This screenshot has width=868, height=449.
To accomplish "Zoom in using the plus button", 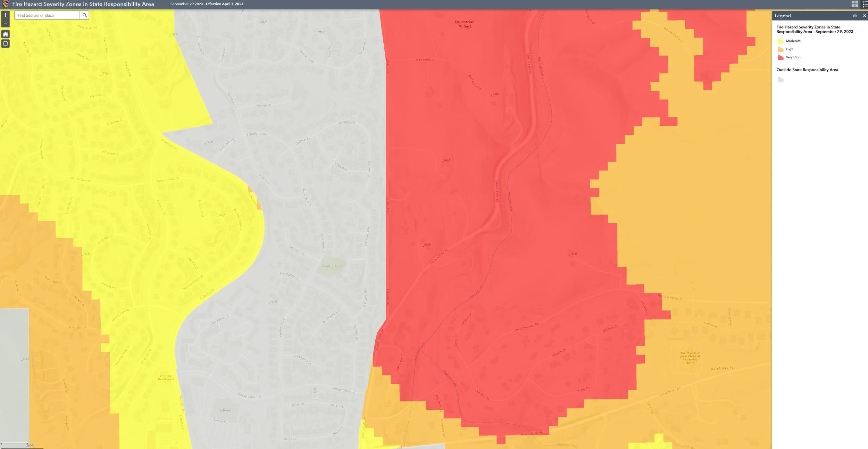I will pyautogui.click(x=5, y=15).
